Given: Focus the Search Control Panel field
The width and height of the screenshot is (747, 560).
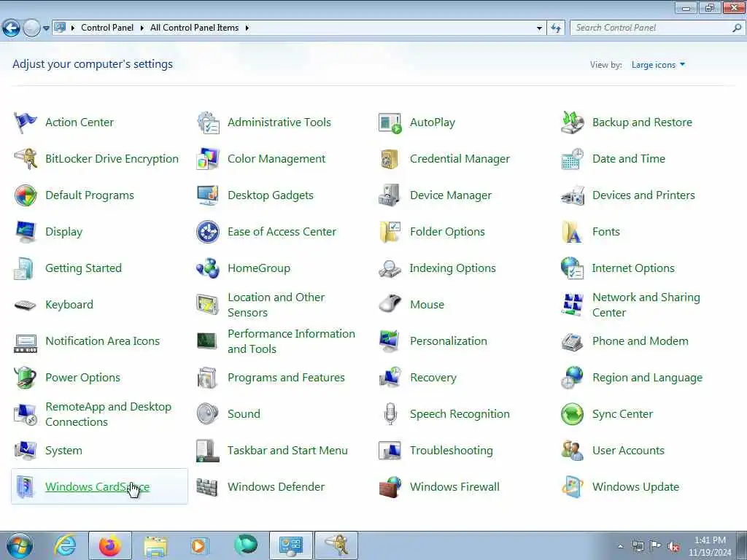Looking at the screenshot, I should [657, 28].
